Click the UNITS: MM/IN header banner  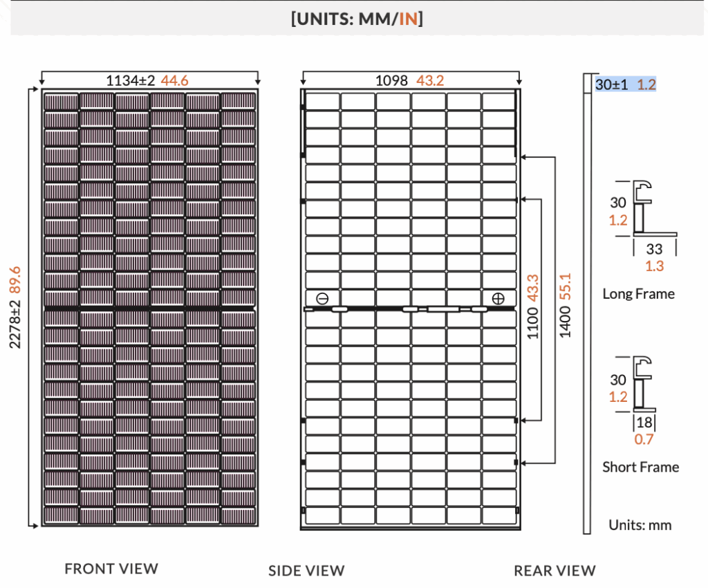pyautogui.click(x=357, y=19)
